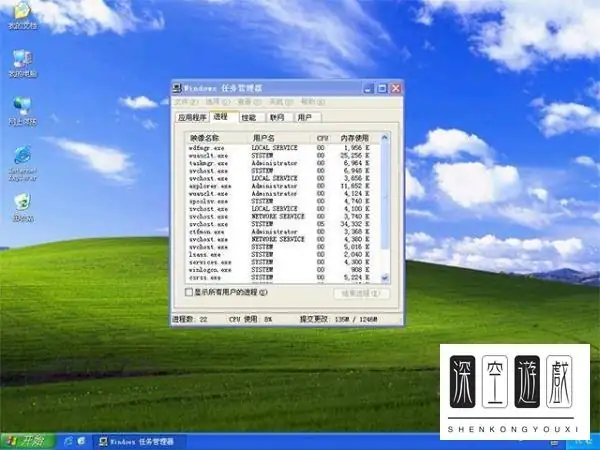This screenshot has height=450, width=600.
Task: Launch Internet Explorer from quick launch
Action: [68, 441]
